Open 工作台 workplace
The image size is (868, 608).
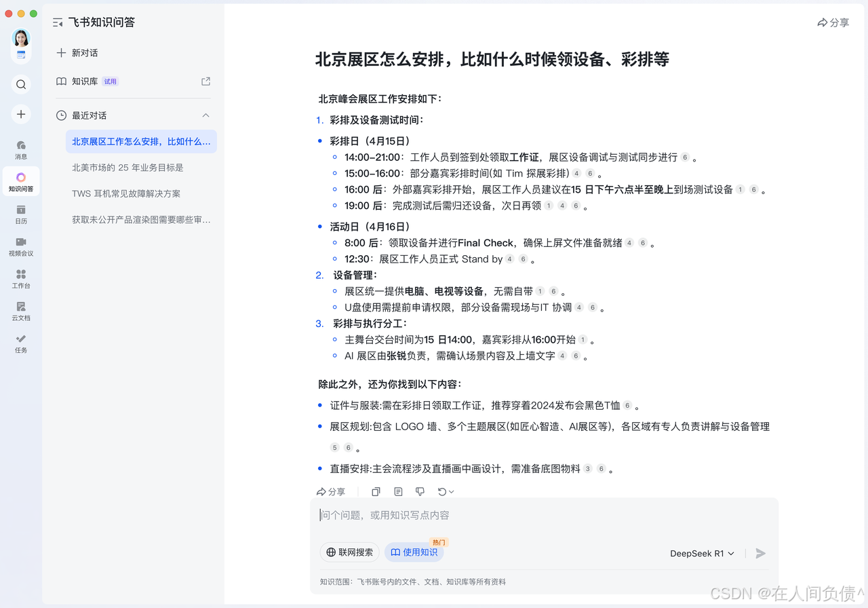pyautogui.click(x=21, y=279)
